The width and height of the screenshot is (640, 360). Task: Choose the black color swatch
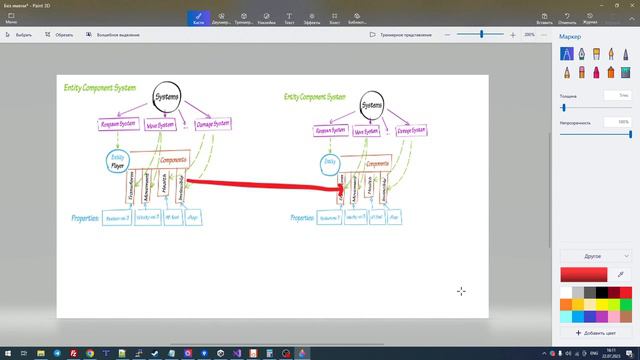(x=602, y=292)
